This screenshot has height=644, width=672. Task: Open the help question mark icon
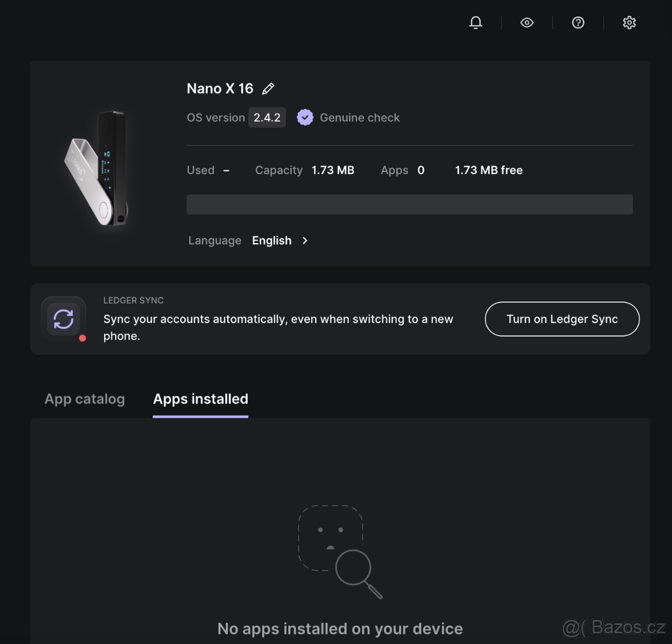tap(578, 22)
